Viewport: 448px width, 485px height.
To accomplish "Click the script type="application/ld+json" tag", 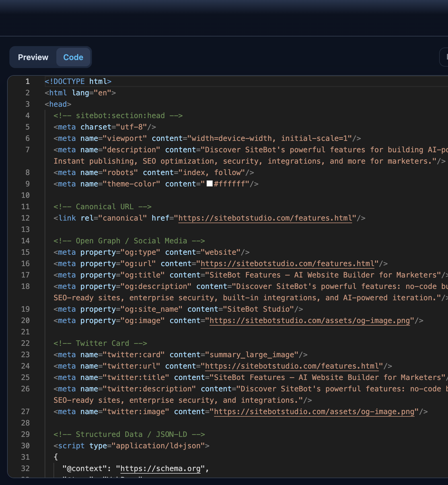I will click(131, 446).
